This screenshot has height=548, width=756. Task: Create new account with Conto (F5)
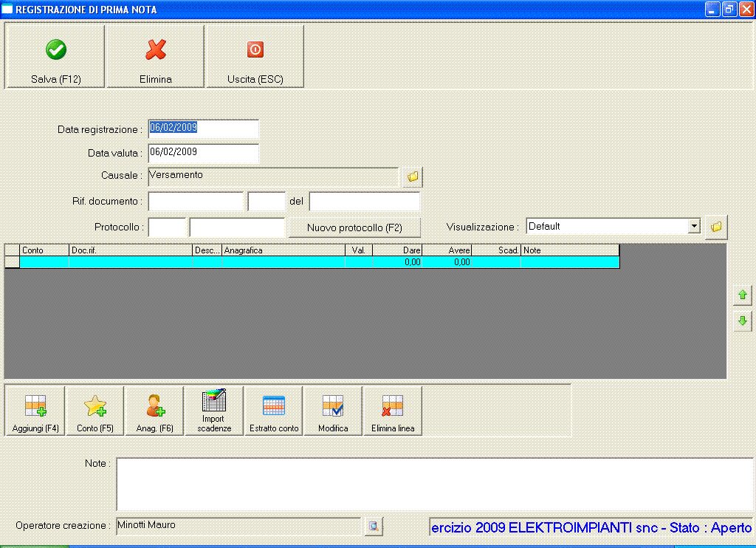point(95,411)
